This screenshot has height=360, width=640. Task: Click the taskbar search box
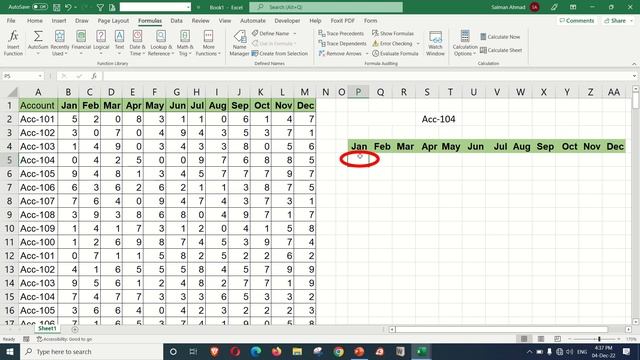tap(91, 351)
